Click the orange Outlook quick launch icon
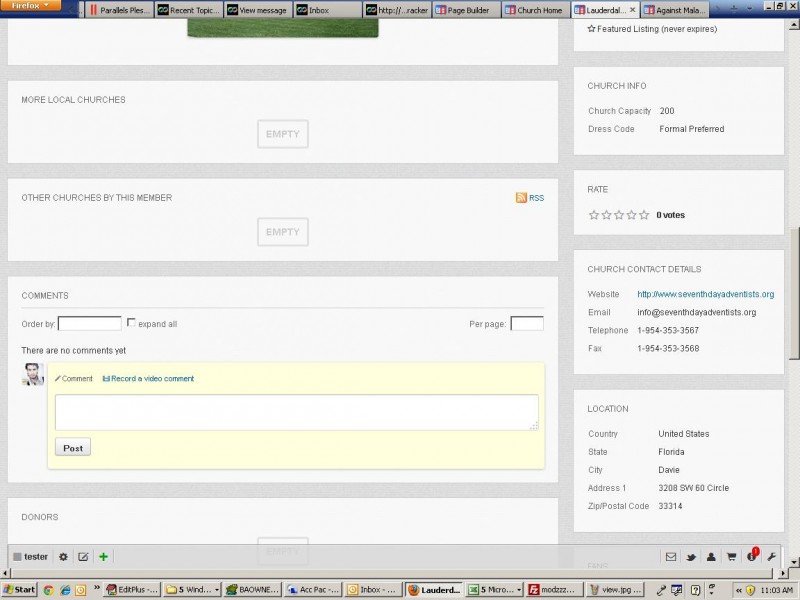 click(x=81, y=590)
